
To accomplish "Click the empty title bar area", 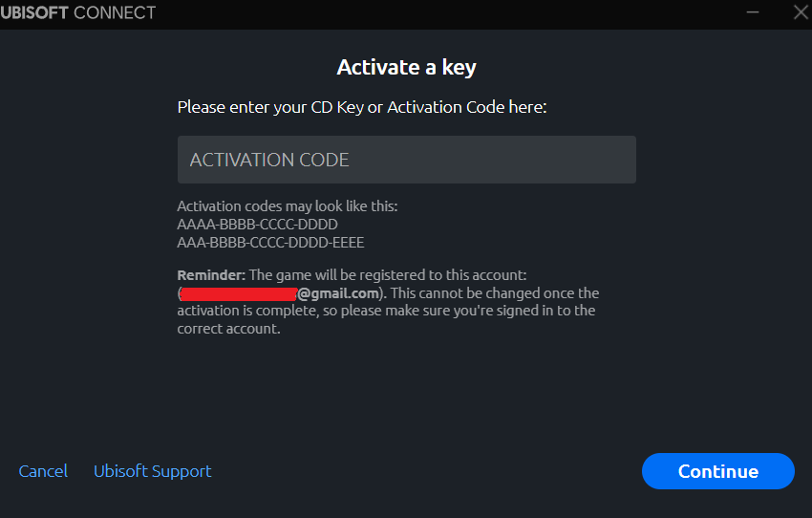I will pos(430,13).
